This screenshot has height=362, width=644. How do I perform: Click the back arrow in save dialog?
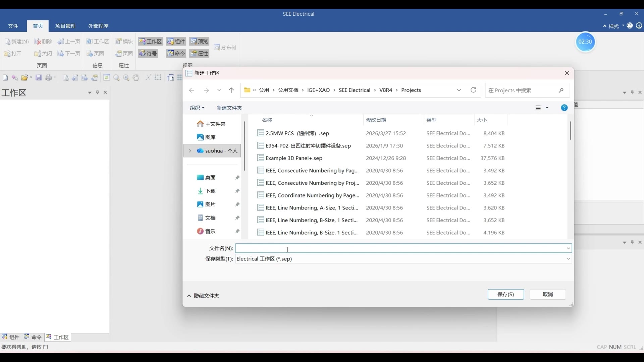pos(192,90)
